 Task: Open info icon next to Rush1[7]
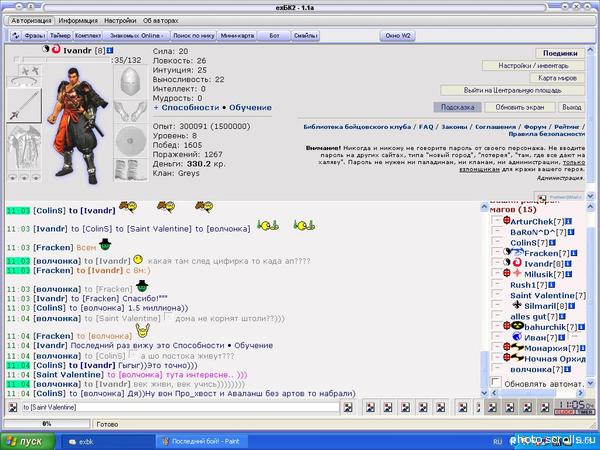coord(551,285)
